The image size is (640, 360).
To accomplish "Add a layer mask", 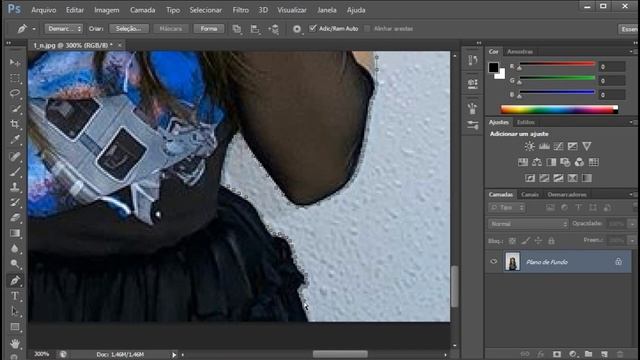I will (556, 354).
